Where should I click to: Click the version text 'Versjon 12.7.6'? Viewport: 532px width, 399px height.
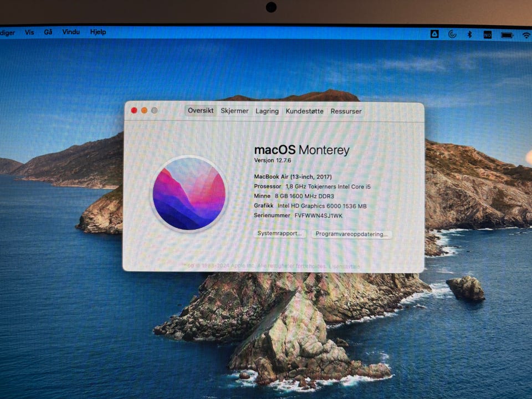click(273, 161)
